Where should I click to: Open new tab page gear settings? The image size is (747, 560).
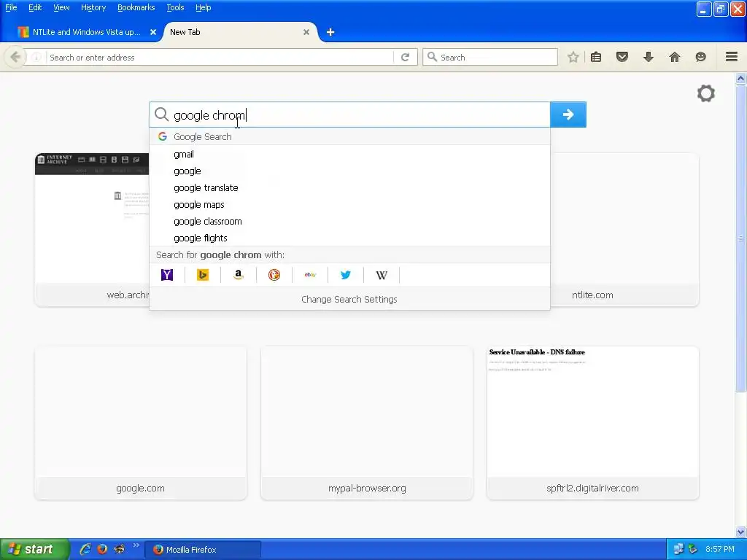click(x=706, y=93)
